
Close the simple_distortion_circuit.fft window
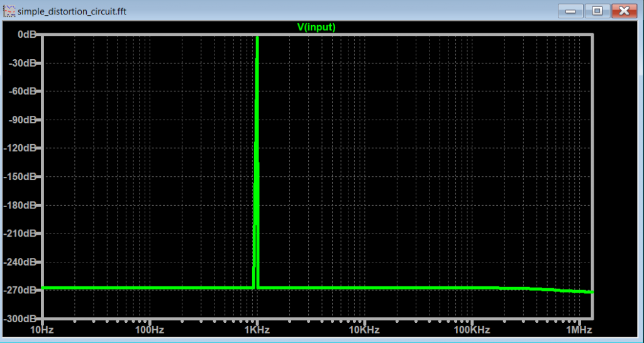pos(624,11)
